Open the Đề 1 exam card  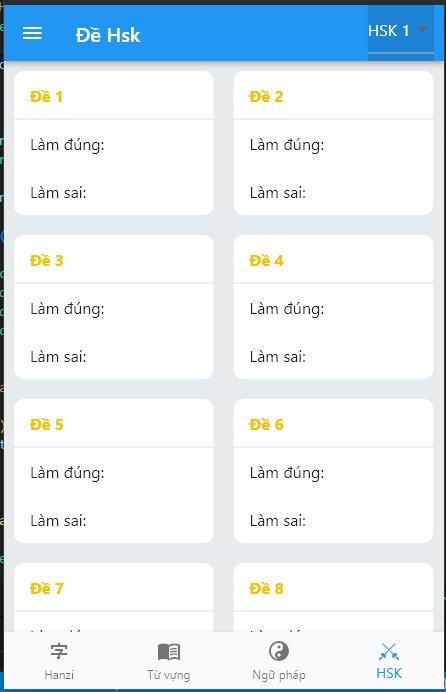pyautogui.click(x=114, y=143)
